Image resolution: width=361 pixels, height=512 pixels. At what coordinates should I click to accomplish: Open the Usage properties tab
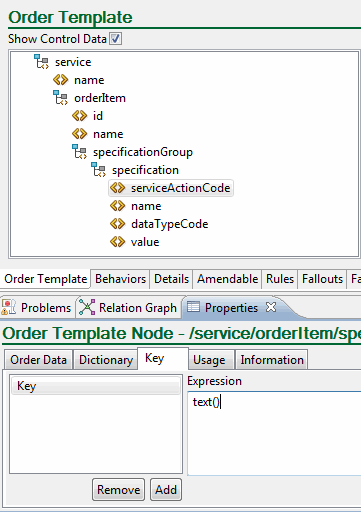pyautogui.click(x=209, y=359)
